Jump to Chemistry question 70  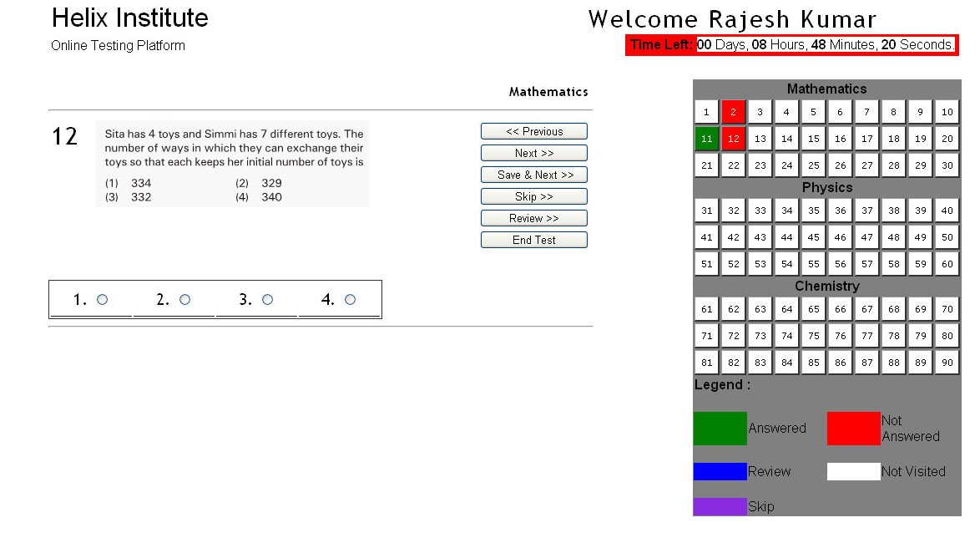pyautogui.click(x=947, y=309)
